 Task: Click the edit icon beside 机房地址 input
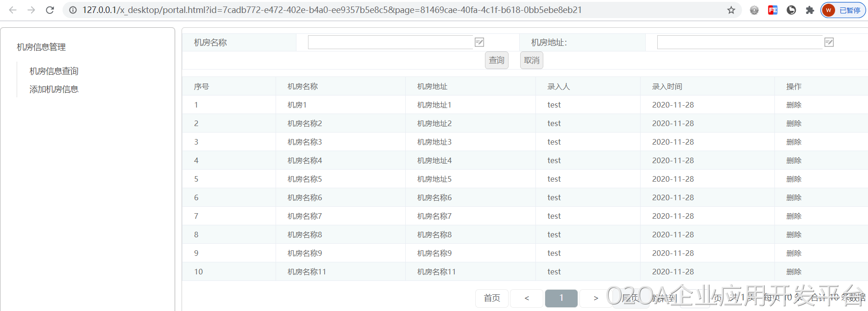pos(829,42)
